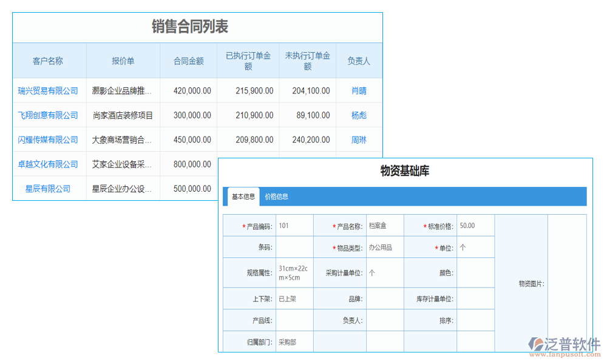The image size is (607, 364).
Task: Open the 星辰有限公司 customer link
Action: click(48, 188)
